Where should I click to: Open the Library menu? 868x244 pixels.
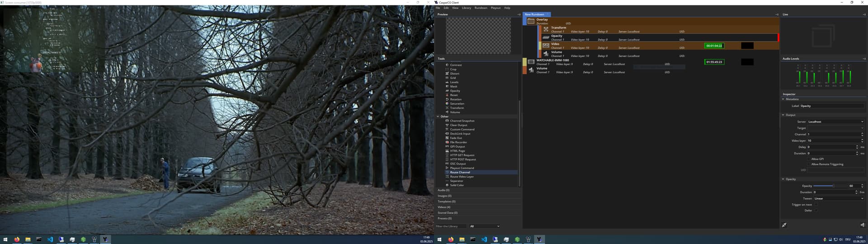pyautogui.click(x=467, y=8)
